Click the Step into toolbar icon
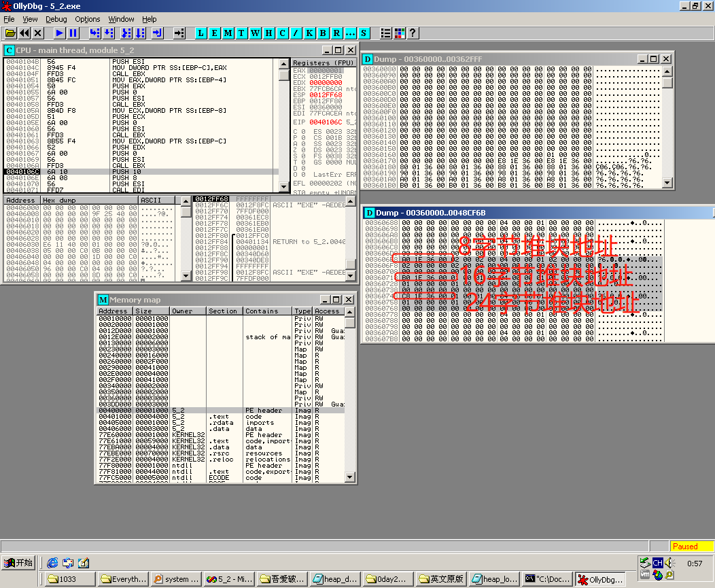Screen dimensions: 715x588 (x=94, y=33)
